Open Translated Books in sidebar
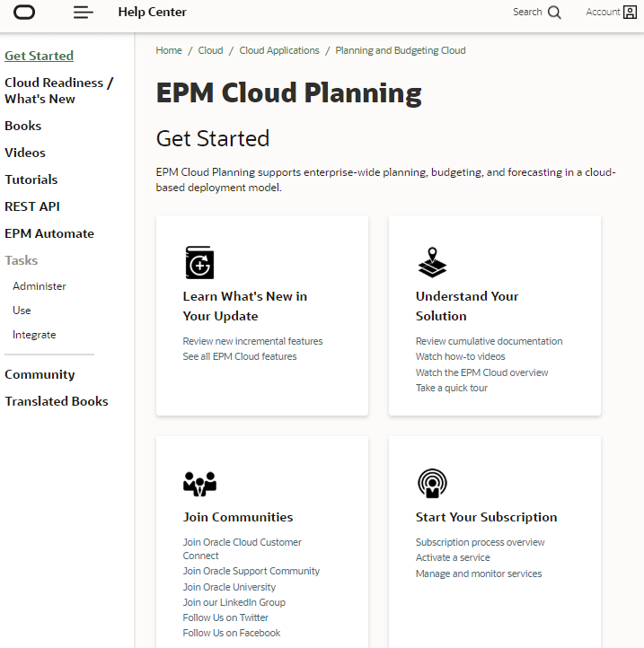The height and width of the screenshot is (648, 644). tap(57, 401)
